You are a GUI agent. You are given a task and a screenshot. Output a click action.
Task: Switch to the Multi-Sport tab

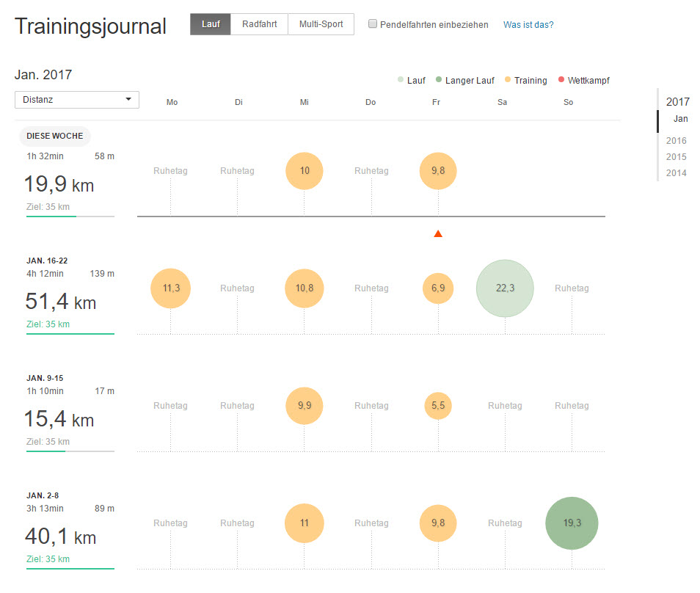(x=321, y=24)
